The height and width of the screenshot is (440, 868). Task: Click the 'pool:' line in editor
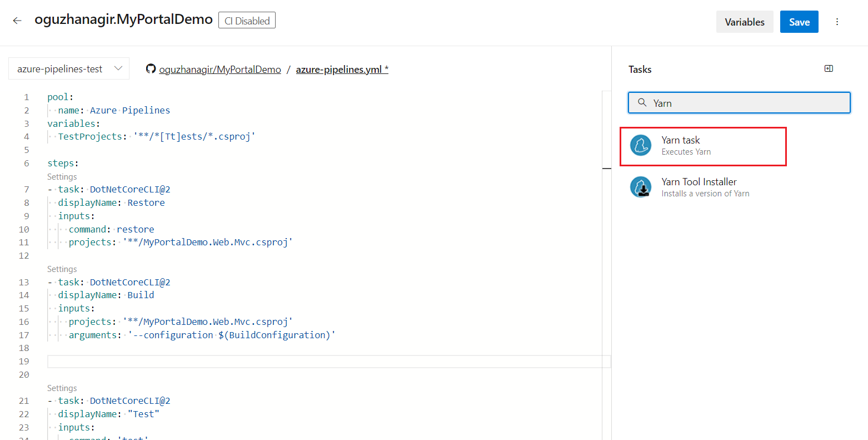tap(60, 97)
